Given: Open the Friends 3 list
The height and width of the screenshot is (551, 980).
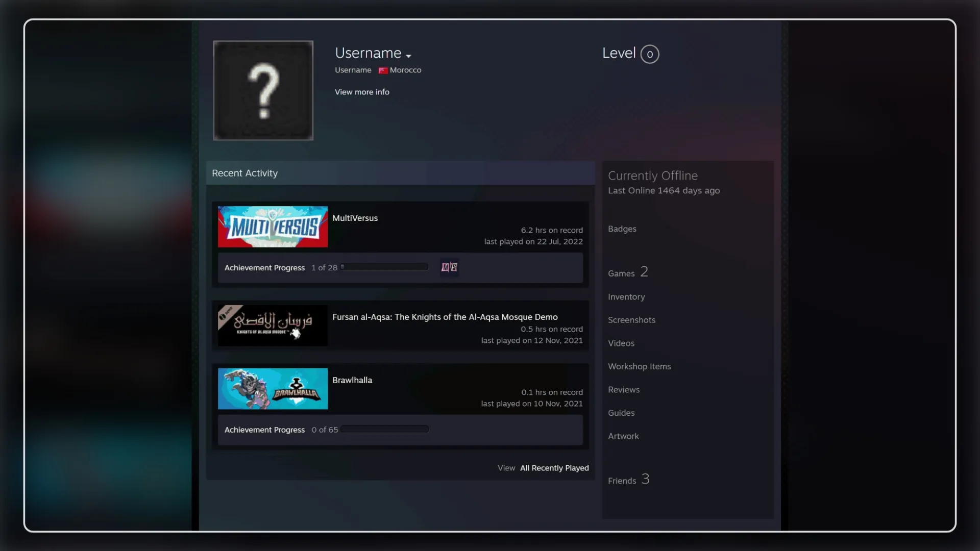Looking at the screenshot, I should (x=628, y=480).
